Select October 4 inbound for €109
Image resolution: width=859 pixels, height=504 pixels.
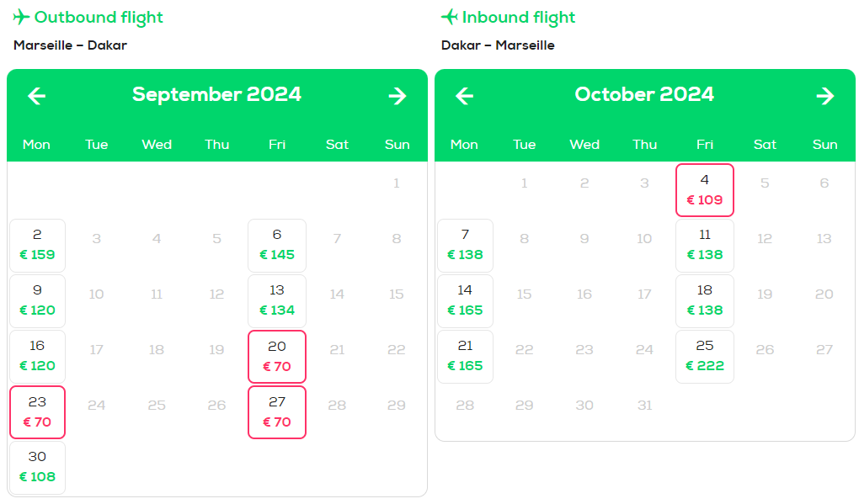click(x=705, y=190)
